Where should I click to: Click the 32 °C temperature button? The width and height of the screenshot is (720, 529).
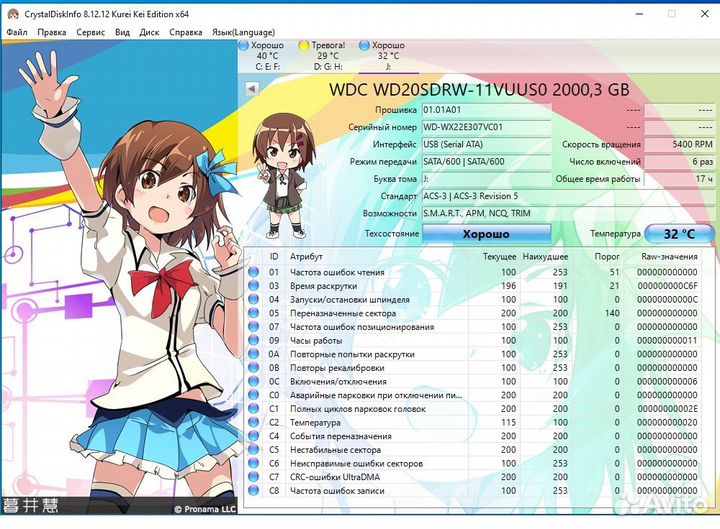[x=679, y=234]
